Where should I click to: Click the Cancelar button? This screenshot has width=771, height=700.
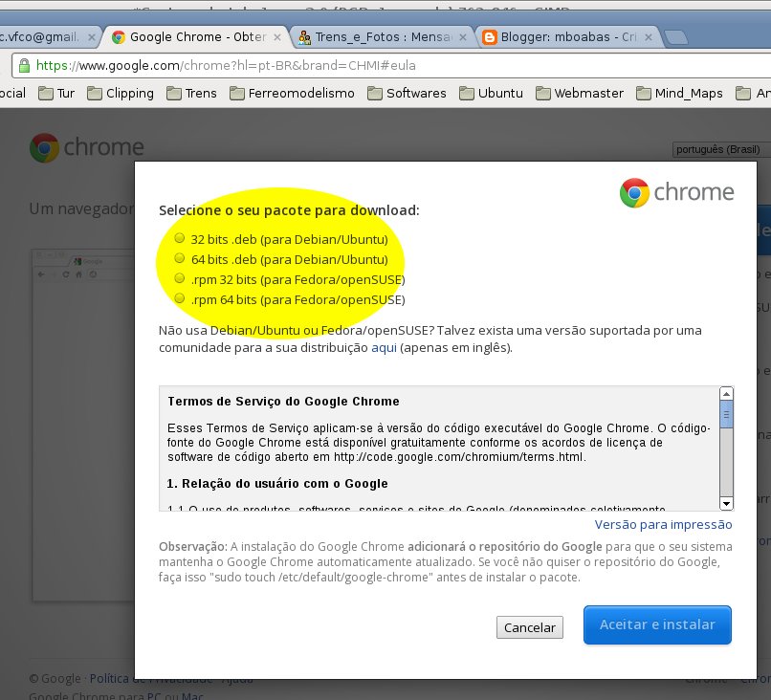[x=530, y=627]
